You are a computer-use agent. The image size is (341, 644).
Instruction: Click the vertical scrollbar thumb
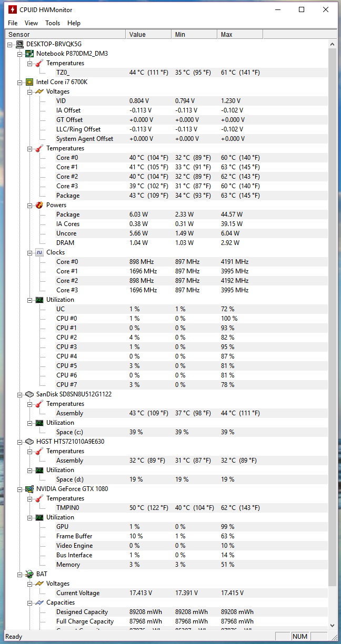pyautogui.click(x=332, y=318)
